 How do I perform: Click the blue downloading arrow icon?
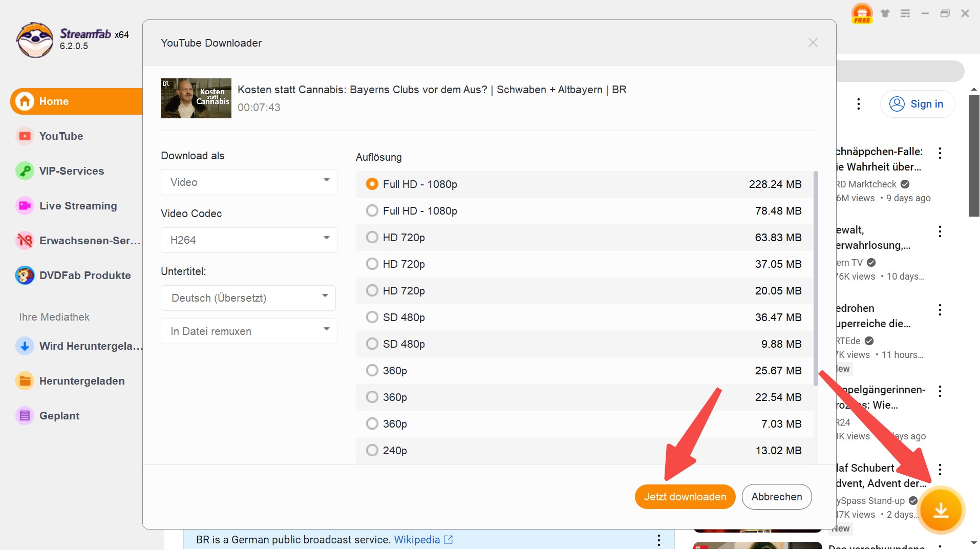(x=25, y=346)
